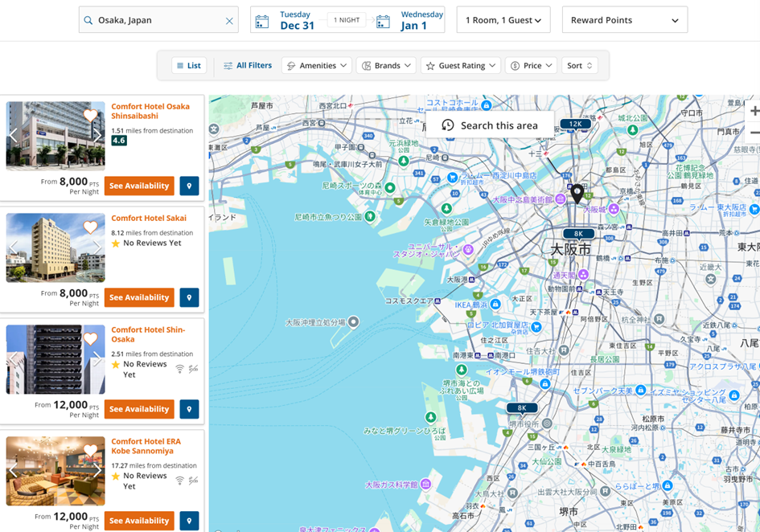Click Comfort Hotel Sakai thumbnail photo
Image resolution: width=760 pixels, height=532 pixels.
click(55, 248)
